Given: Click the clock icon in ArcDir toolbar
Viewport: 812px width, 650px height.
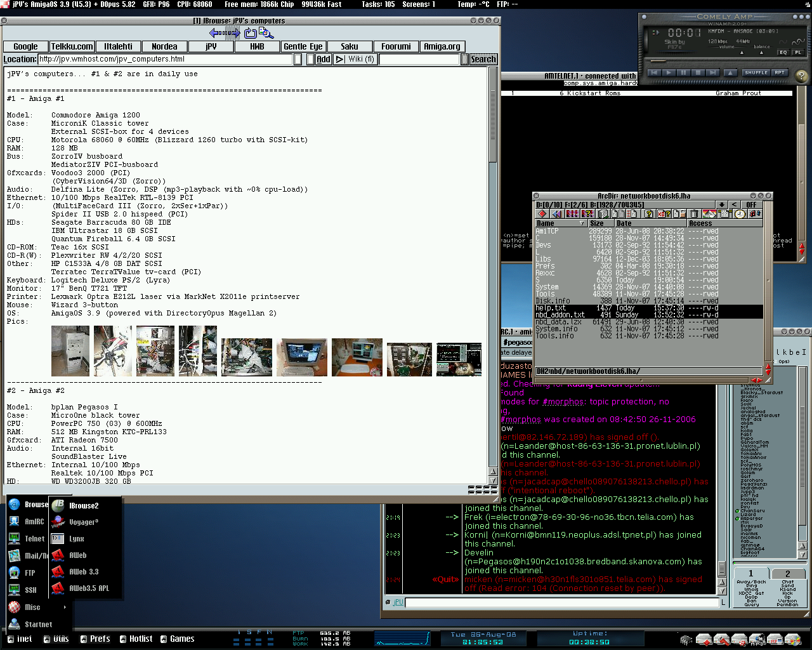Looking at the screenshot, I should [740, 214].
